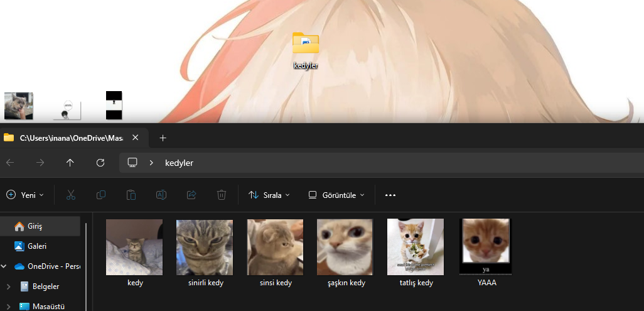Go forward in folder history
The image size is (644, 311).
40,163
